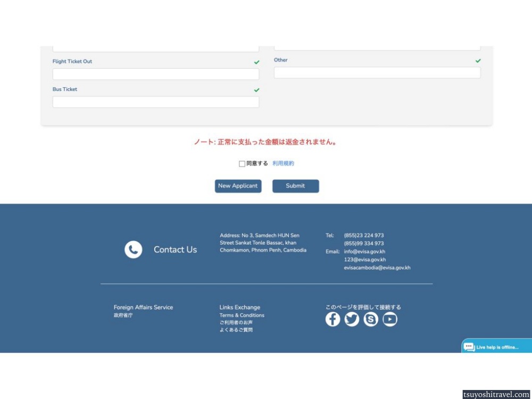Click the 政府省庁 link under Foreign Affairs
Viewport: 532px width, 399px height.
coord(123,315)
